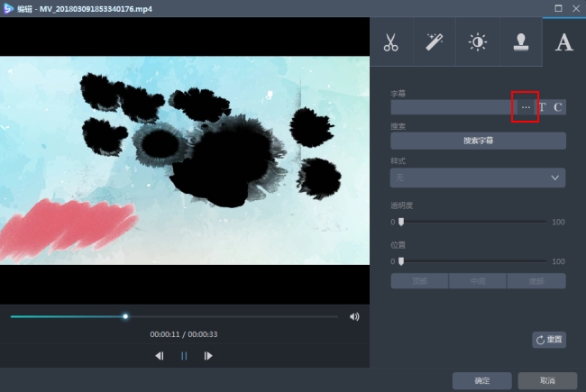The image size is (586, 392).
Task: Confirm edits with the 确定 button
Action: pos(482,380)
